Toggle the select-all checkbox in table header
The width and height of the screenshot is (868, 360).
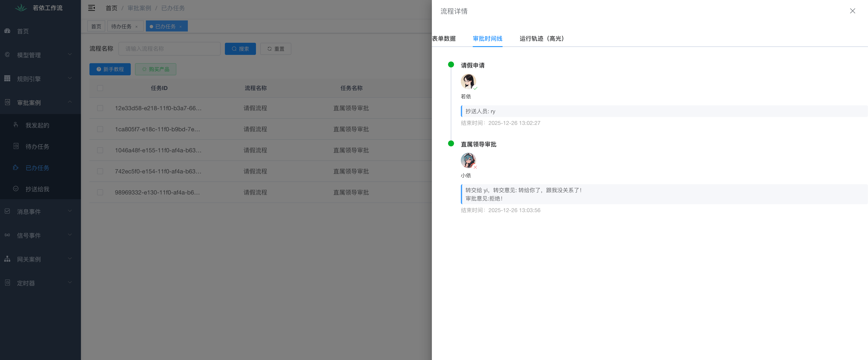100,88
